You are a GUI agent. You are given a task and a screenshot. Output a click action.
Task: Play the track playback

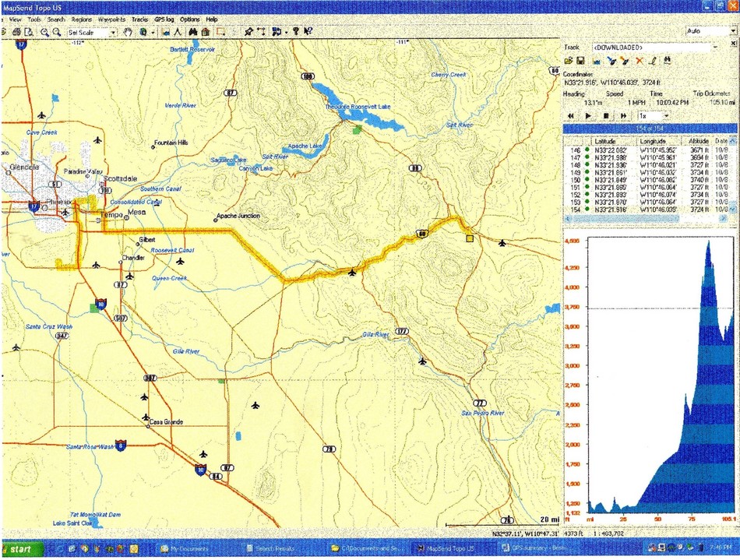point(588,115)
